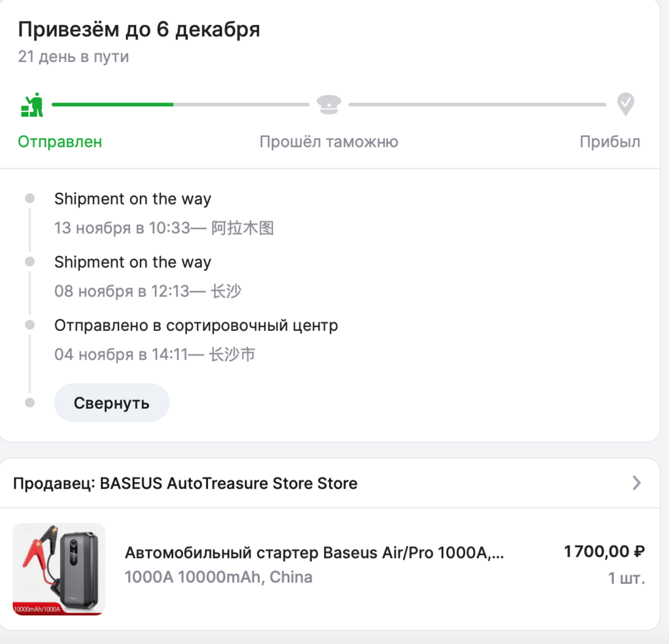
Task: Open the Автомобильный стартер Baseus product title
Action: coord(314,553)
